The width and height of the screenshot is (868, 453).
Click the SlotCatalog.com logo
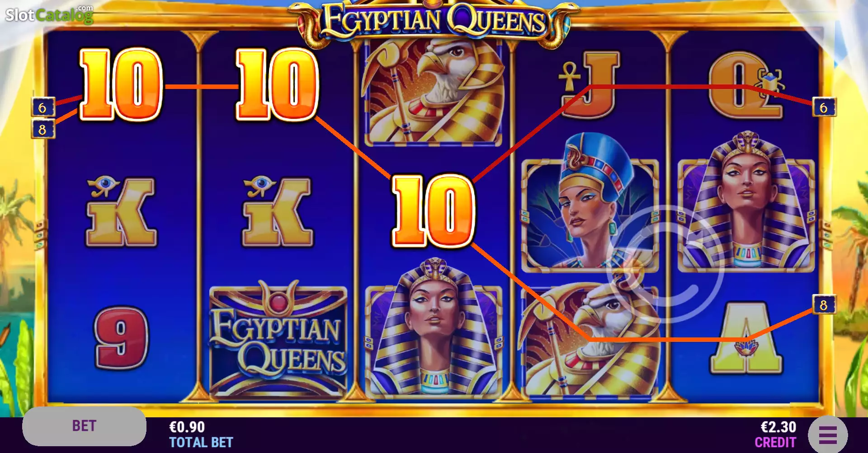click(x=49, y=14)
